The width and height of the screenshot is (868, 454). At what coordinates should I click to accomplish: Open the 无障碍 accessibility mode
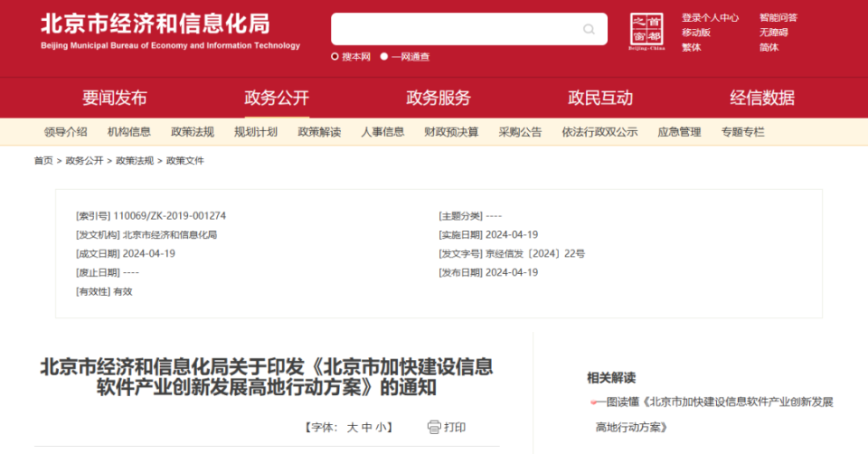(773, 33)
